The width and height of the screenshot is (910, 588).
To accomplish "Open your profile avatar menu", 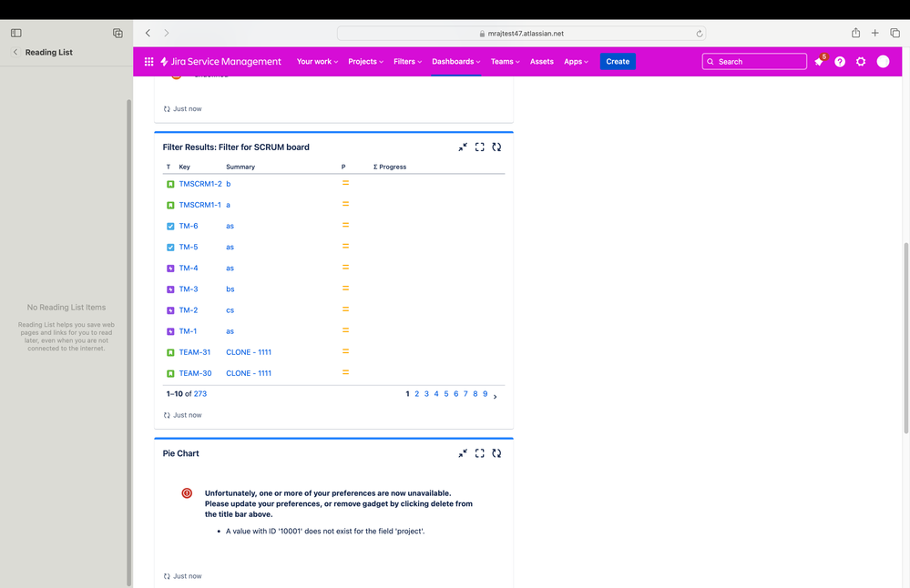I will tap(882, 61).
